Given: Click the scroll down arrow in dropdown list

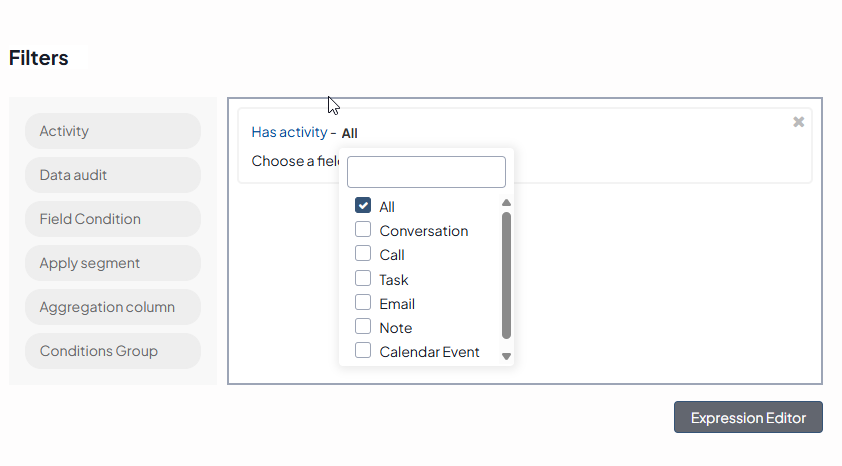Looking at the screenshot, I should 506,355.
